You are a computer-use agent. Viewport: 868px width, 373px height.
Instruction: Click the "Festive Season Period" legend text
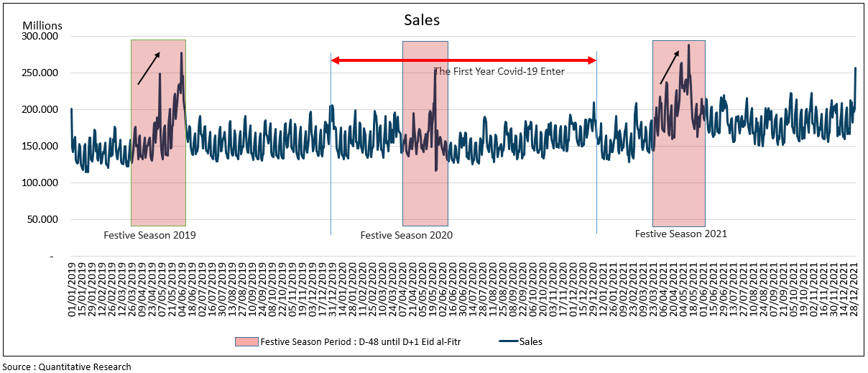click(x=360, y=341)
